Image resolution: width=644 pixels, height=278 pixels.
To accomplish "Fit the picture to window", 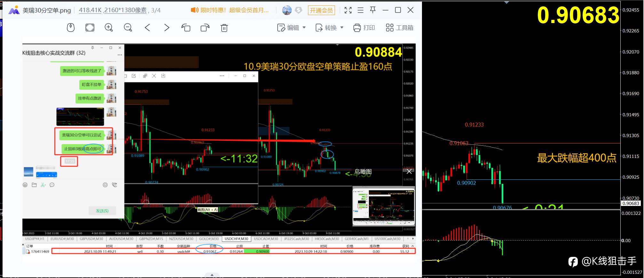I will [x=90, y=28].
